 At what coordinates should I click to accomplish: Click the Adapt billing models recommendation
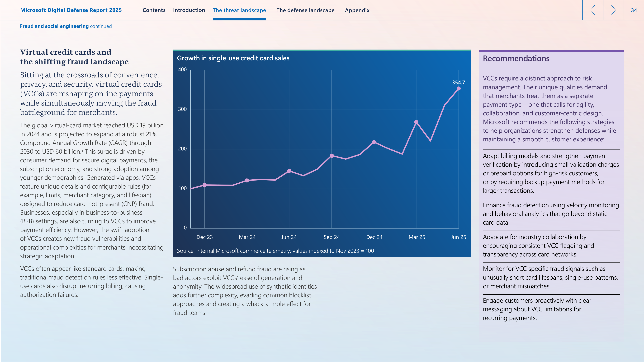click(x=551, y=173)
